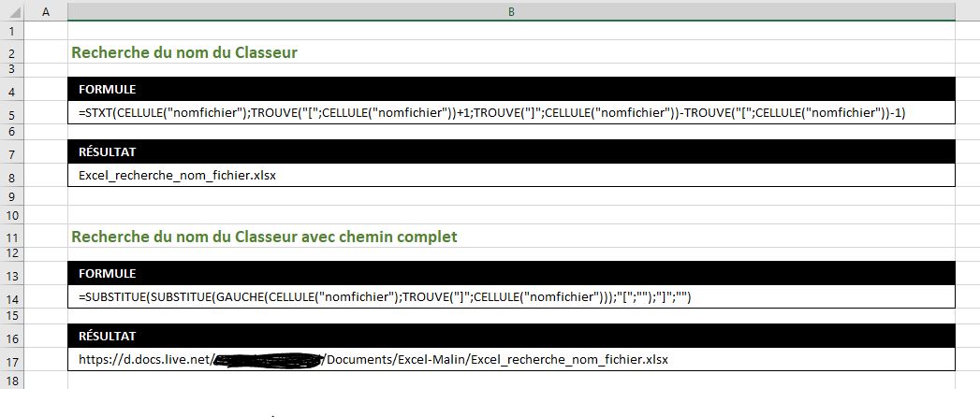Click empty cell A1
Image resolution: width=980 pixels, height=417 pixels.
click(x=46, y=32)
